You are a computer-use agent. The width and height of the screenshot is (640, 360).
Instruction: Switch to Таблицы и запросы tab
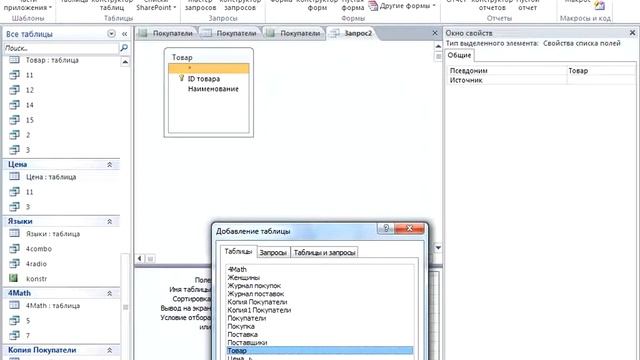pos(324,253)
